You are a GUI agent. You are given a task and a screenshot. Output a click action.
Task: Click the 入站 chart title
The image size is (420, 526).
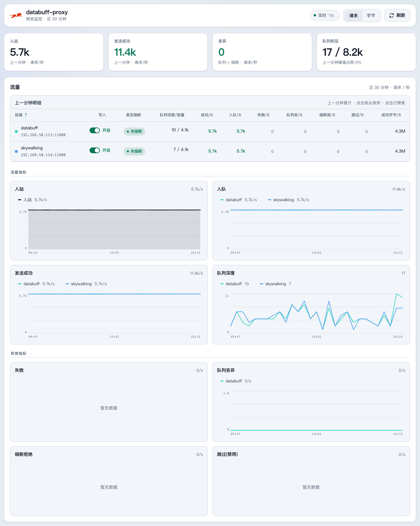pyautogui.click(x=19, y=189)
